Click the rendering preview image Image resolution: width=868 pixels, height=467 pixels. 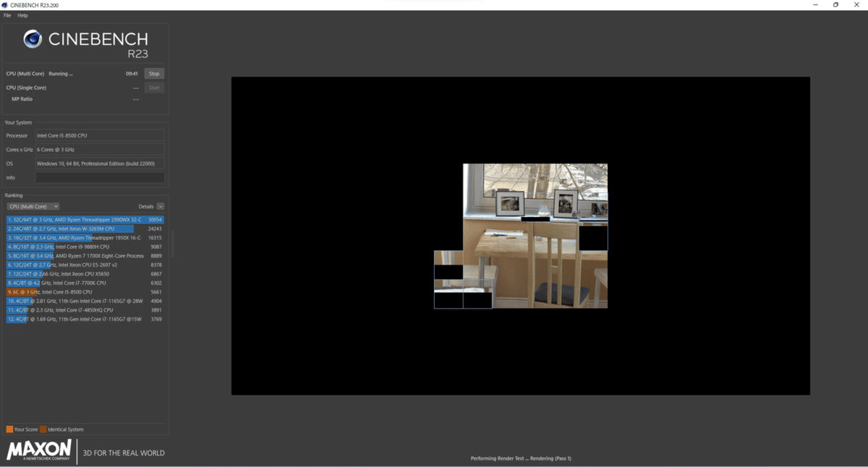(x=521, y=236)
